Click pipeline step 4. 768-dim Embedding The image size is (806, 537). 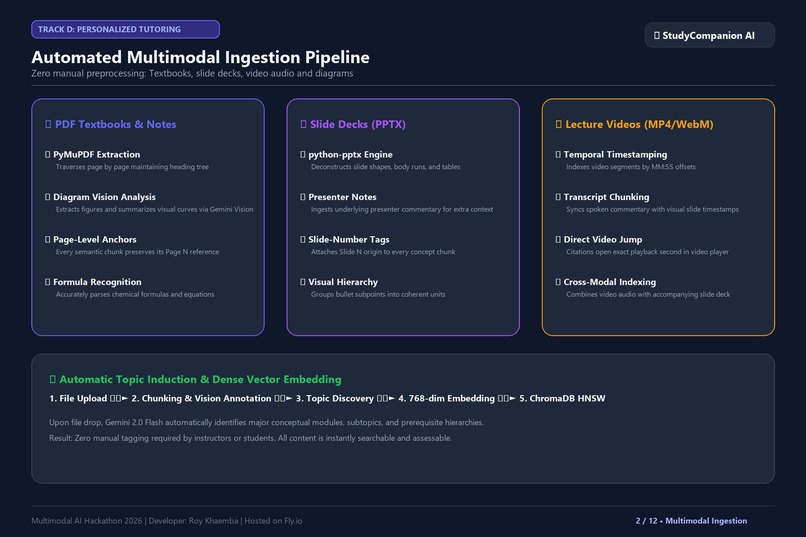447,399
